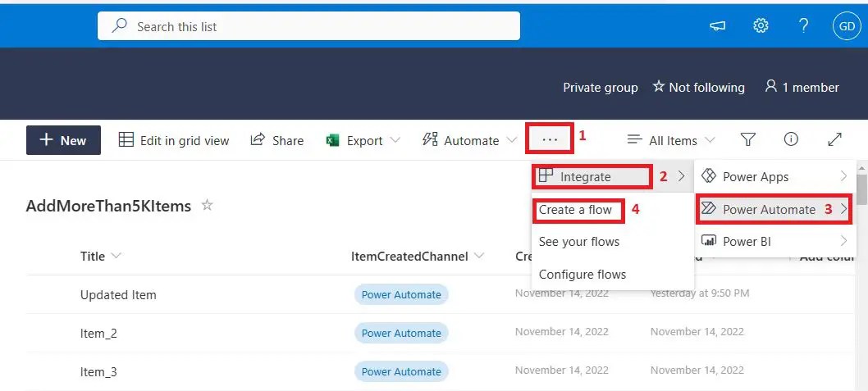Favorite the AddMoreThan5KItems list star
868x391 pixels.
click(207, 205)
